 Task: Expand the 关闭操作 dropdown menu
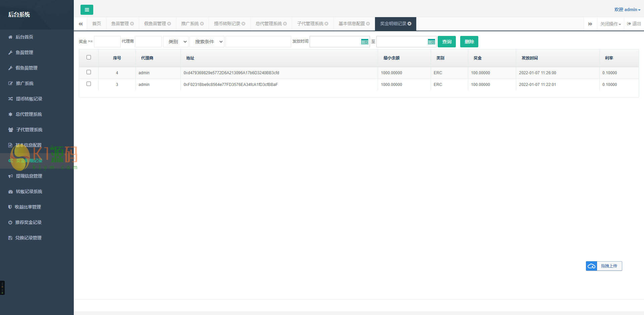tap(610, 24)
